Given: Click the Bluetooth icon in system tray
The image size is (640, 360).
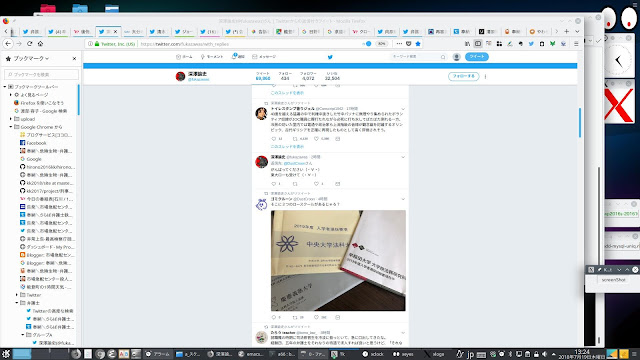Looking at the screenshot, I should (510, 354).
